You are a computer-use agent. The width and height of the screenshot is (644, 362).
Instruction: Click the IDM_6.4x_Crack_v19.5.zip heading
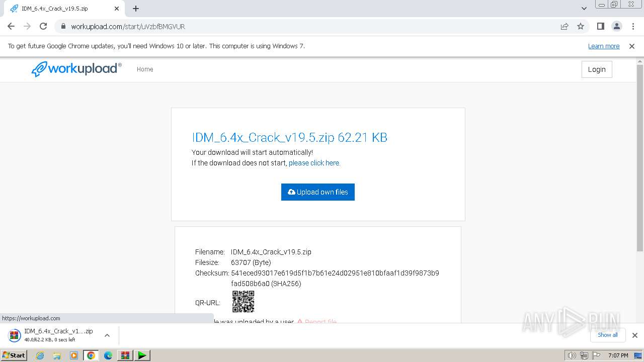[289, 137]
